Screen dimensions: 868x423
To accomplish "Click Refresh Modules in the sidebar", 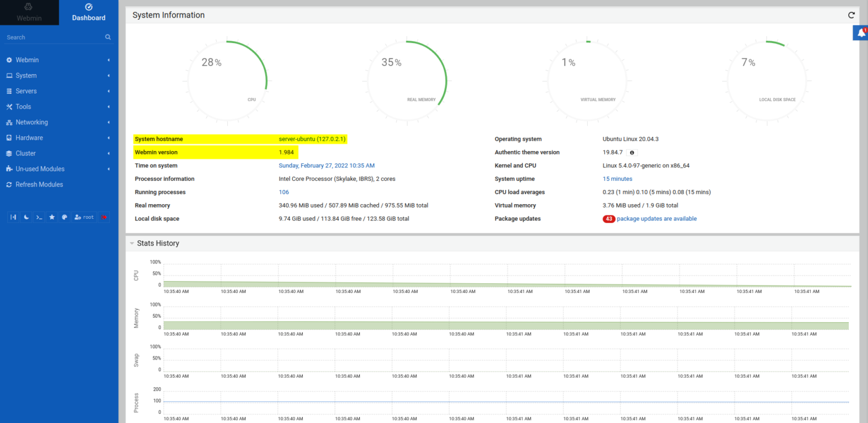I will click(x=39, y=184).
